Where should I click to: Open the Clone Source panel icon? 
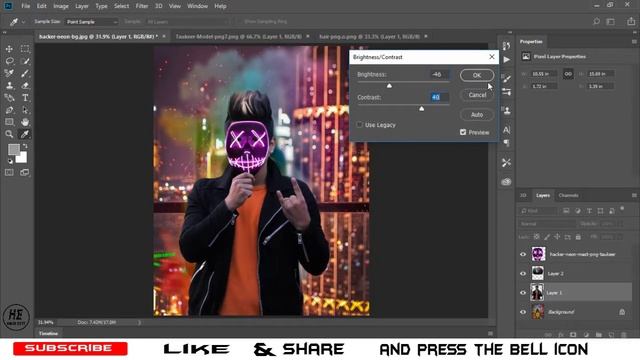click(507, 111)
